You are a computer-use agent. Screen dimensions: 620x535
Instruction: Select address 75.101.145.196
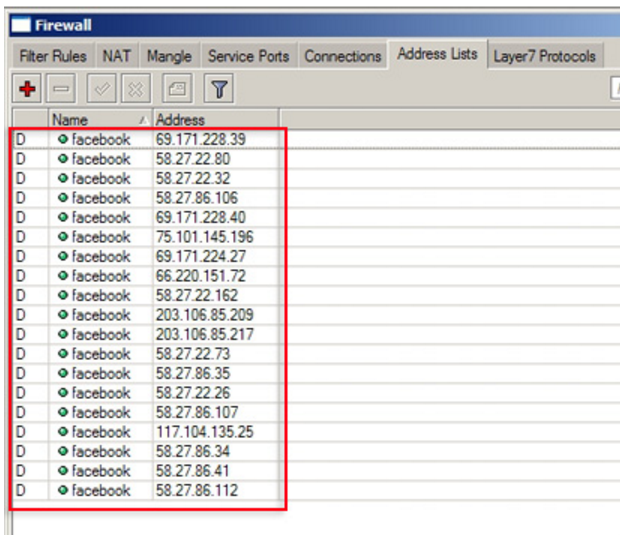coord(204,237)
